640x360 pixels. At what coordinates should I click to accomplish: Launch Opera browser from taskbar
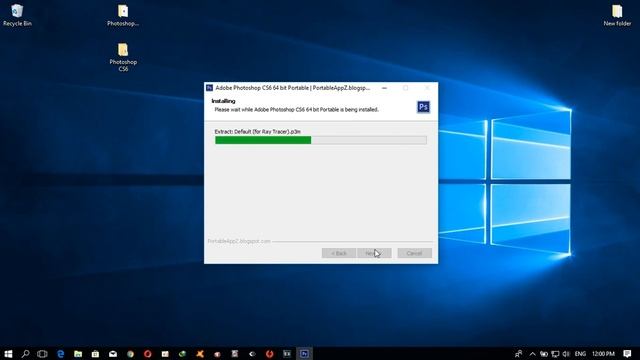point(147,354)
